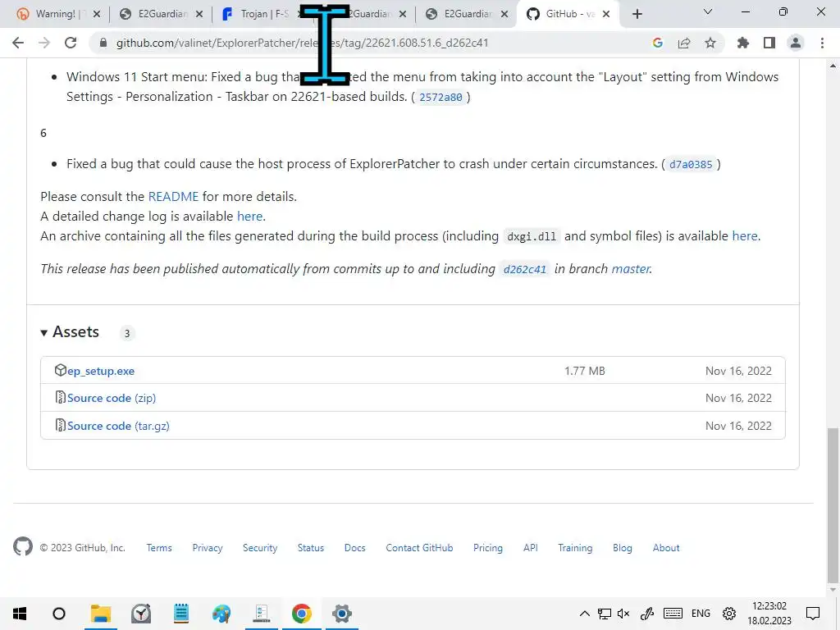Image resolution: width=840 pixels, height=630 pixels.
Task: Open the master branch link
Action: pyautogui.click(x=631, y=269)
